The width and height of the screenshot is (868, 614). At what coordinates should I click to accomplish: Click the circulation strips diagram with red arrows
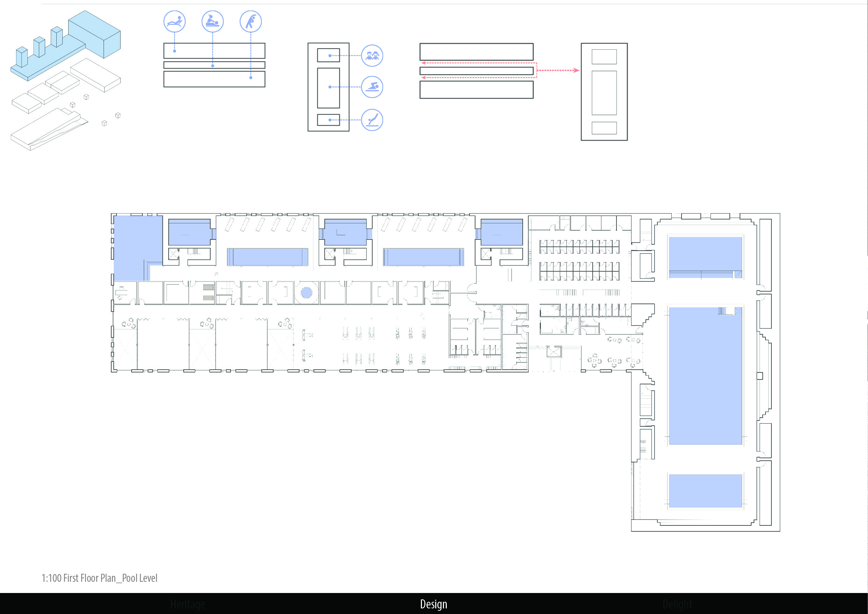click(477, 71)
